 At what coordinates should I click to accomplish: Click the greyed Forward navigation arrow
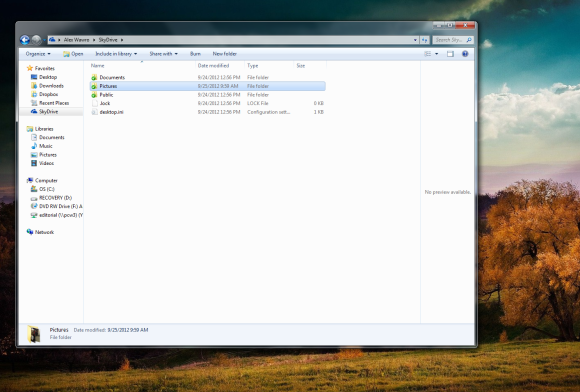(x=36, y=40)
